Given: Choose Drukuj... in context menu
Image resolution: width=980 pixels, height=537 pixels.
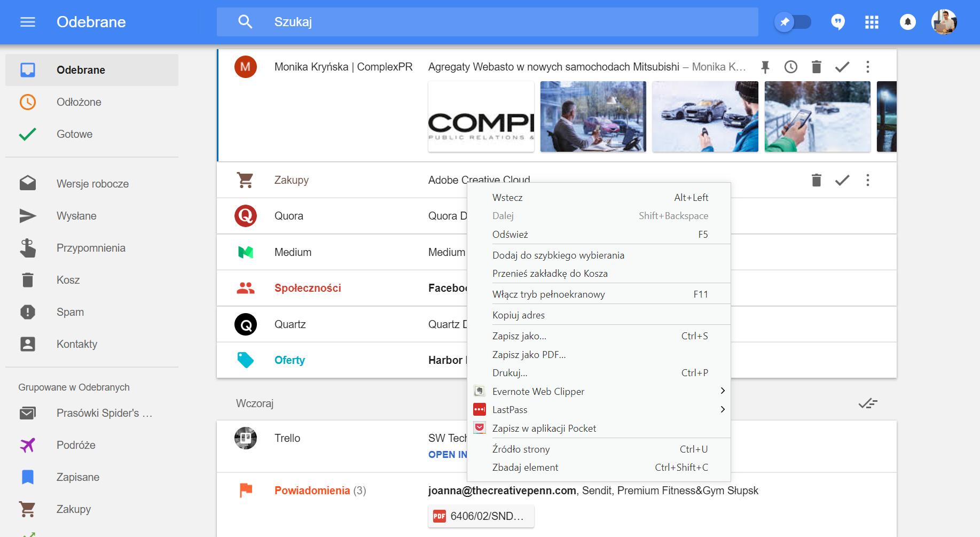Looking at the screenshot, I should click(599, 373).
